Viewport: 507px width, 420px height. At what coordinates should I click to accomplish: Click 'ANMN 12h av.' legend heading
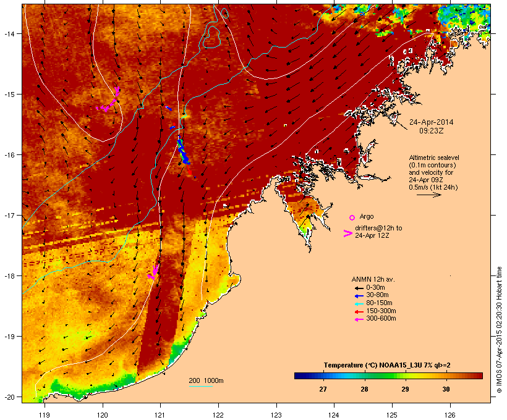[373, 279]
